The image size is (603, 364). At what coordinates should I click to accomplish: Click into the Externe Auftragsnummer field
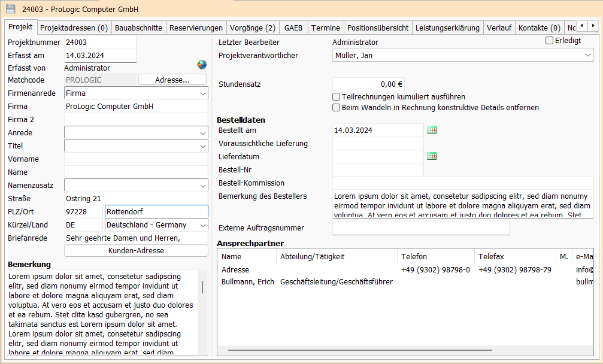[420, 228]
